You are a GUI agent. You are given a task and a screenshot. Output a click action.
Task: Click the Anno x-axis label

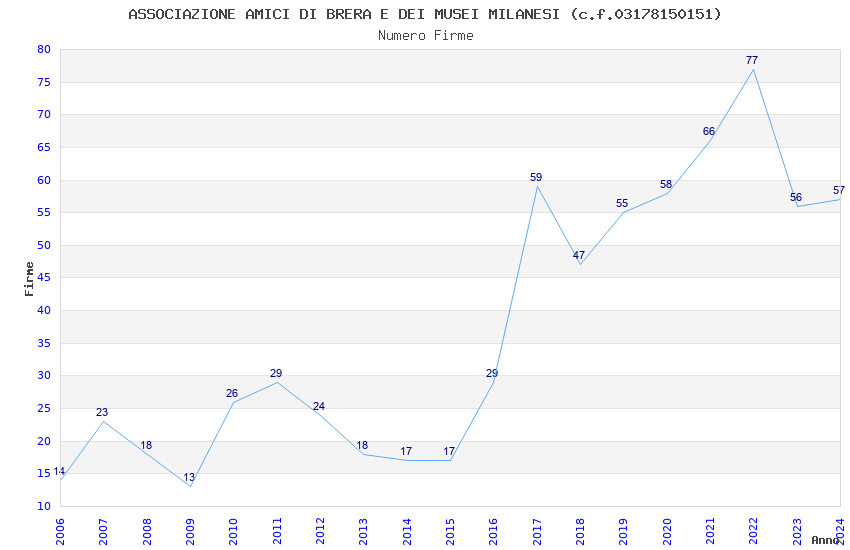(825, 540)
